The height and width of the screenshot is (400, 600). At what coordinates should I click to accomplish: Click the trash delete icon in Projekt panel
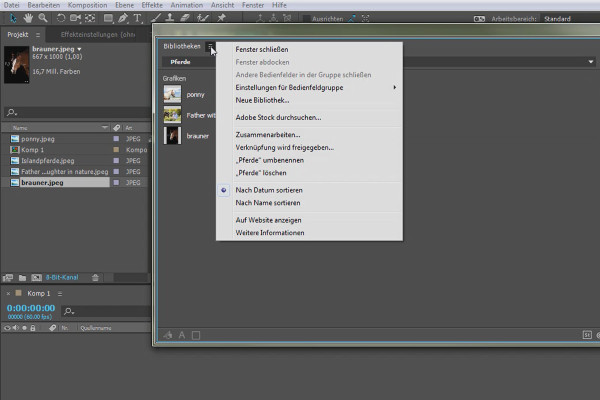tap(95, 278)
